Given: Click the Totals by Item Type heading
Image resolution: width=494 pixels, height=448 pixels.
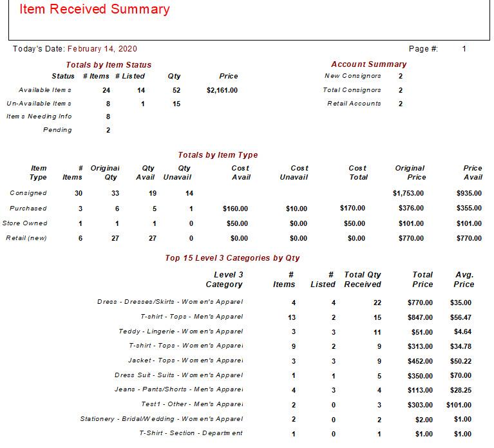Looking at the screenshot, I should 218,155.
